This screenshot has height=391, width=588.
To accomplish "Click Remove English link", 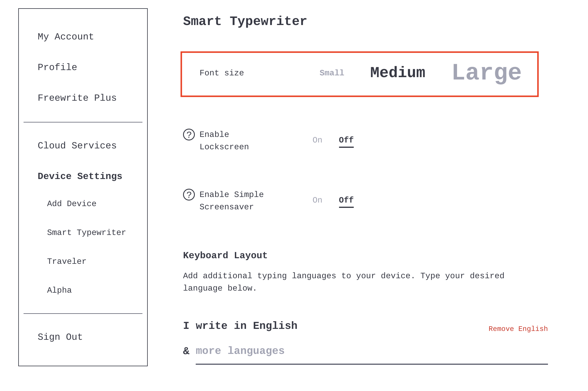I will [x=518, y=329].
